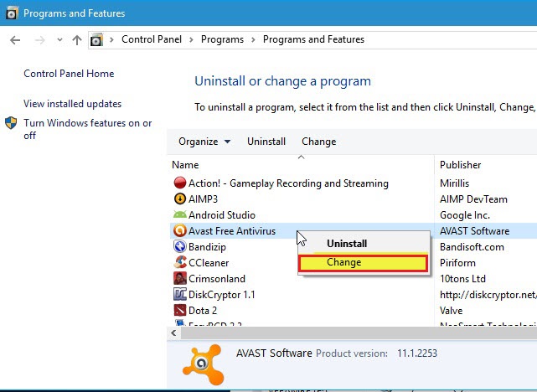Image resolution: width=537 pixels, height=392 pixels.
Task: Click the Bandizip blue icon
Action: pyautogui.click(x=180, y=246)
